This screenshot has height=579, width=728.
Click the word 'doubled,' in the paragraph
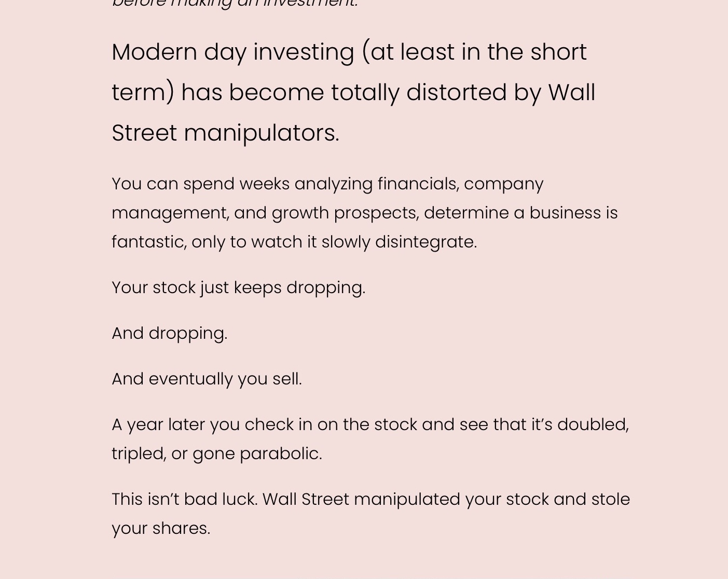coord(593,424)
